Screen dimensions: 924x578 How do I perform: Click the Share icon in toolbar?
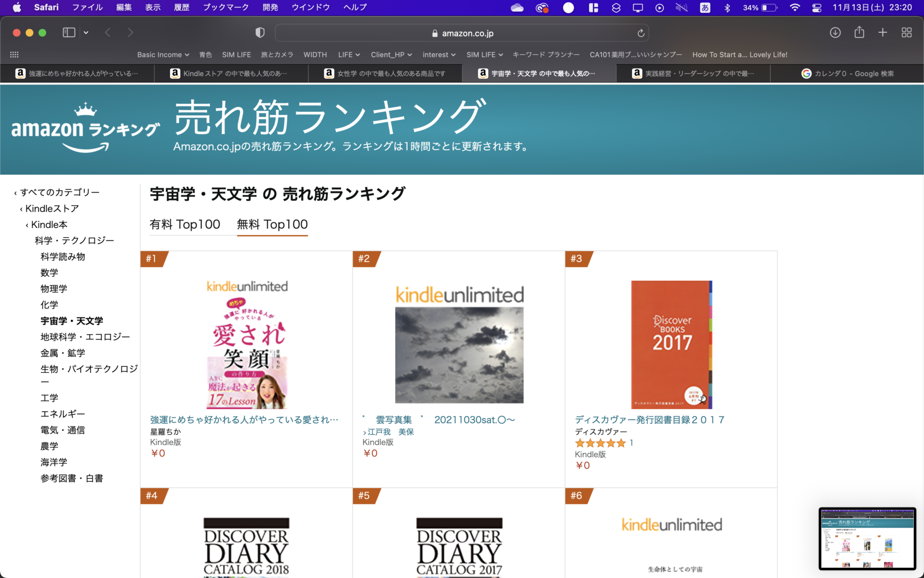tap(859, 33)
